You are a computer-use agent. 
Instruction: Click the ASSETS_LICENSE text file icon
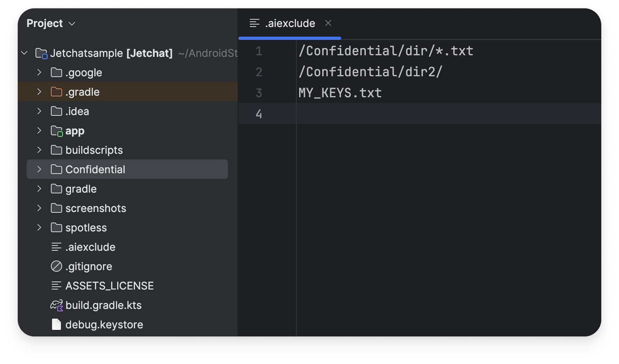click(x=56, y=285)
